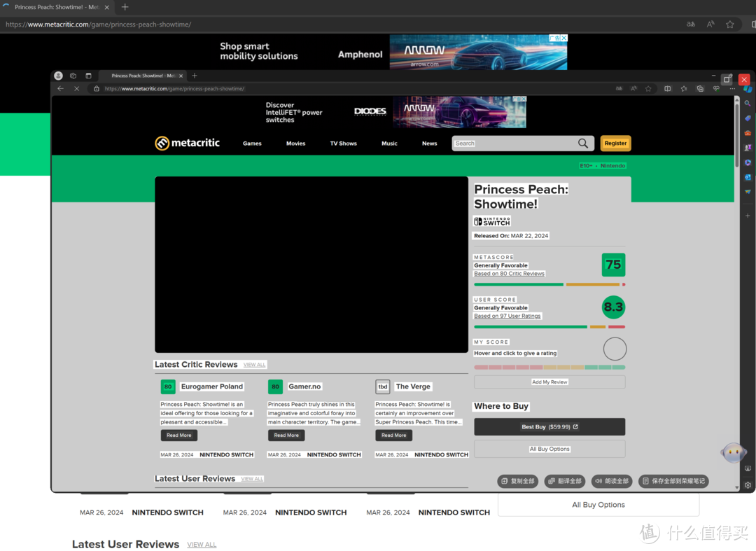Viewport: 756px width, 551px height.
Task: Open the Edge three-dots settings menu
Action: [x=731, y=89]
